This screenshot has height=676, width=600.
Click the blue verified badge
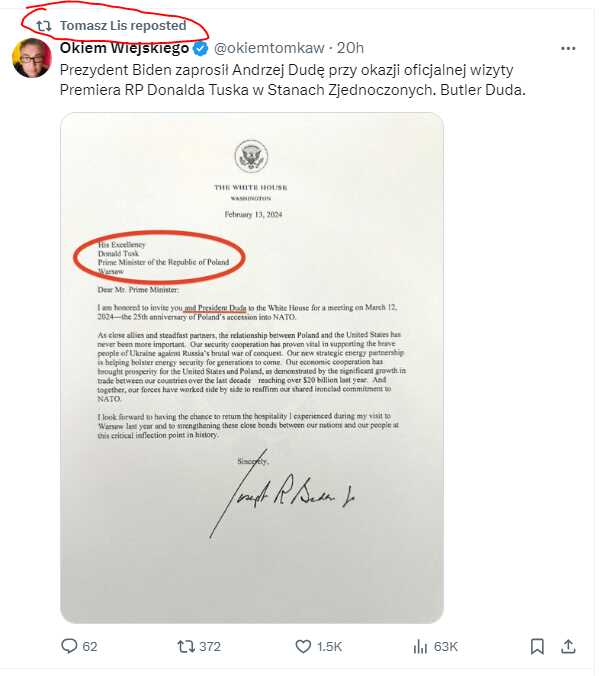[x=200, y=48]
